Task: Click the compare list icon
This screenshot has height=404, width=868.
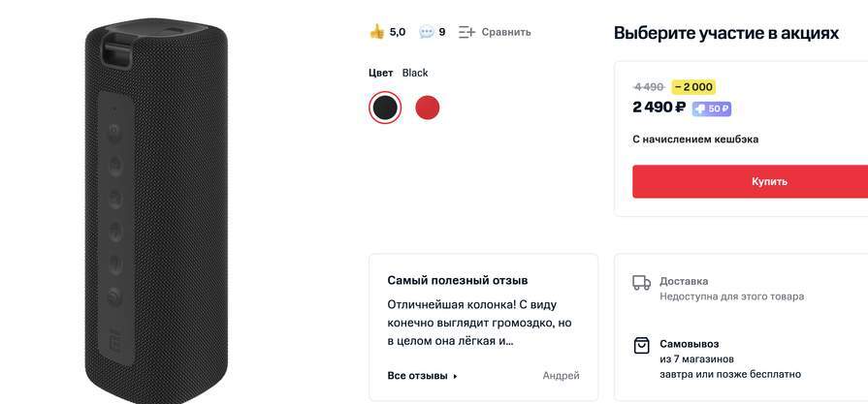Action: [467, 32]
